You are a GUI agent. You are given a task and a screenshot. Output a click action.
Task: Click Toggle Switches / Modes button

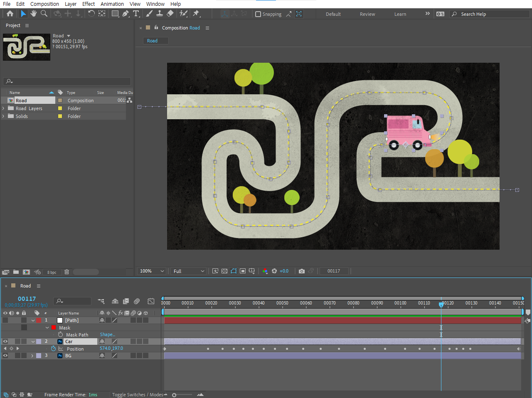138,395
